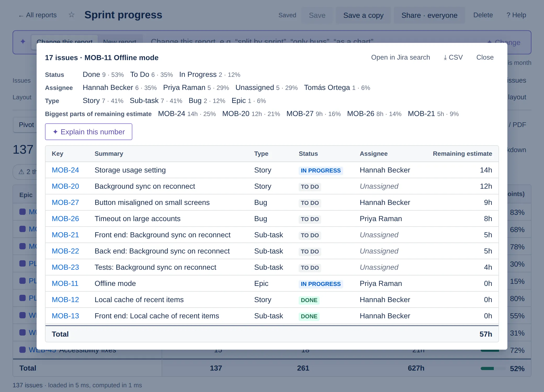Open Share everyone settings
This screenshot has width=544, height=392.
click(429, 15)
